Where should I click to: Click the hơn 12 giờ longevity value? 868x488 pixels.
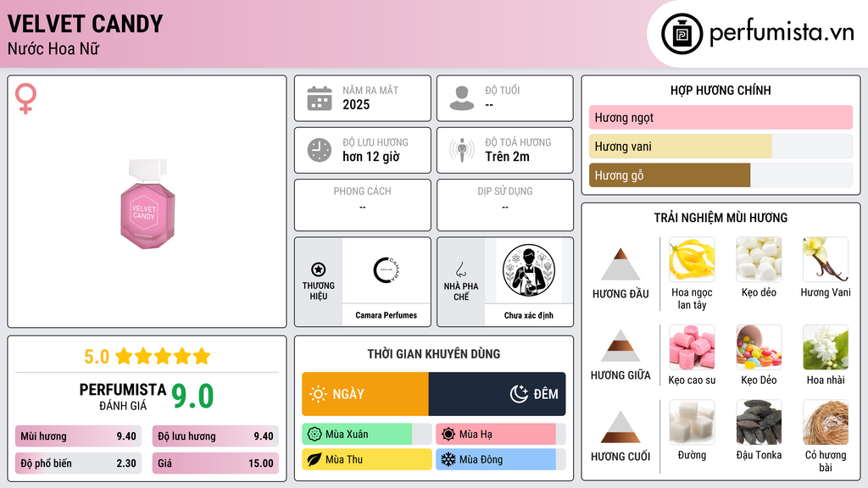[x=371, y=157]
